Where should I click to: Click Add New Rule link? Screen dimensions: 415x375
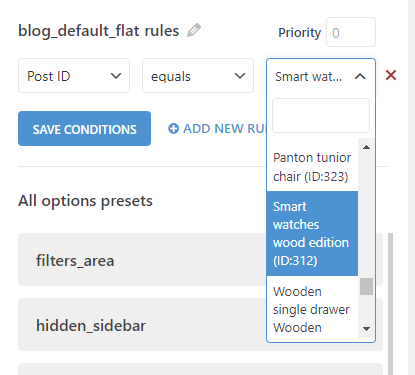coord(217,129)
